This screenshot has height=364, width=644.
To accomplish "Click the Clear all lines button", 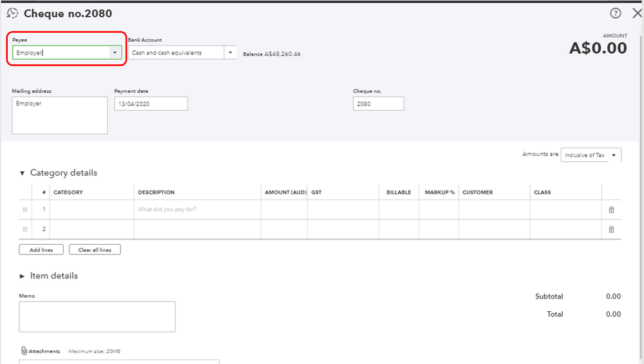I will coord(94,250).
